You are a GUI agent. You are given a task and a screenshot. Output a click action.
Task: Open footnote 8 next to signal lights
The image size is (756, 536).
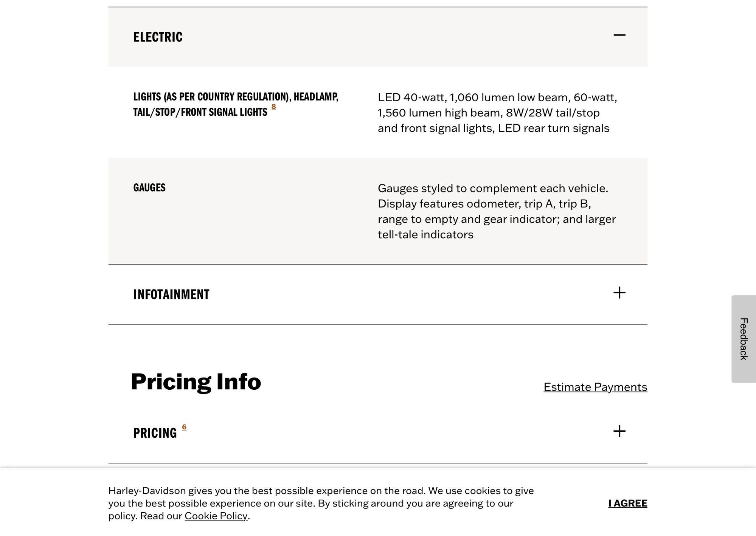pos(273,107)
